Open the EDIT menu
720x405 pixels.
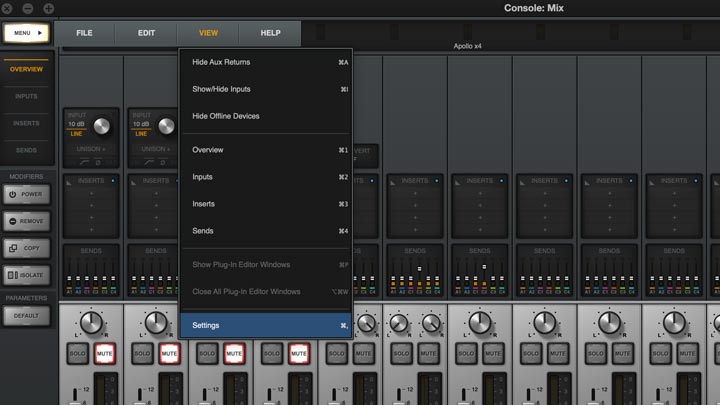pyautogui.click(x=146, y=33)
